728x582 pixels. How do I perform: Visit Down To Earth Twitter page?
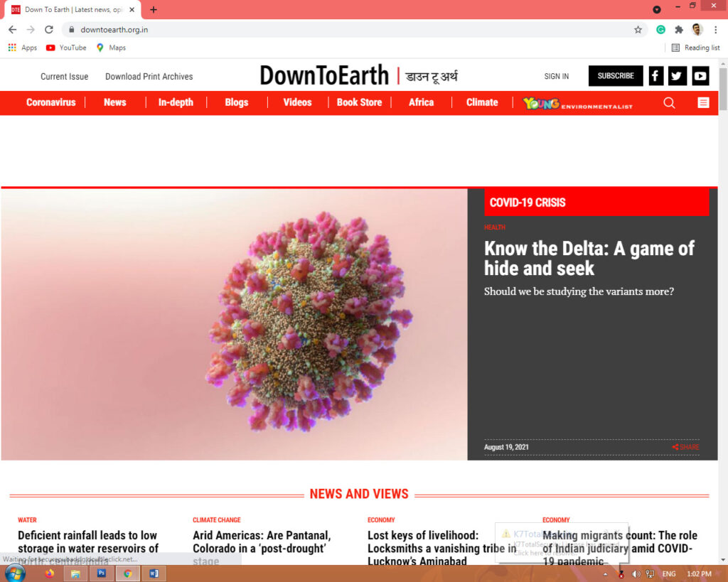point(678,75)
